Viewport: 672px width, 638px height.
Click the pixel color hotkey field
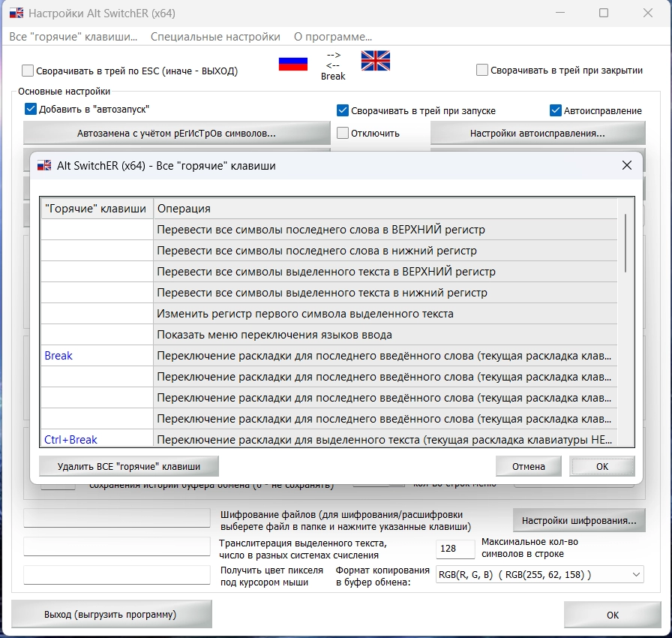pyautogui.click(x=116, y=575)
